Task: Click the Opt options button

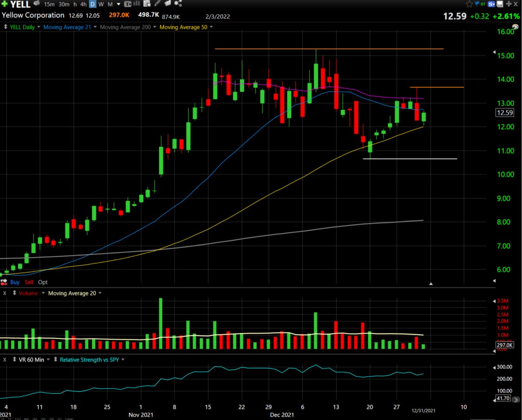Action: 43,282
